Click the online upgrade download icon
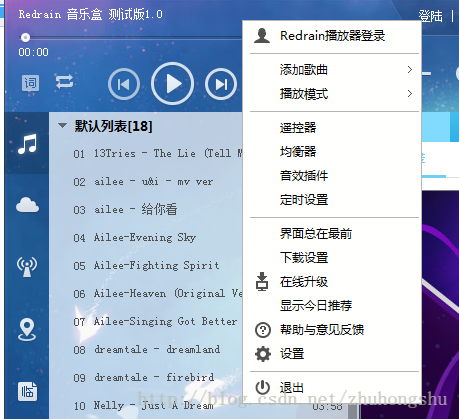This screenshot has height=419, width=459. (262, 282)
